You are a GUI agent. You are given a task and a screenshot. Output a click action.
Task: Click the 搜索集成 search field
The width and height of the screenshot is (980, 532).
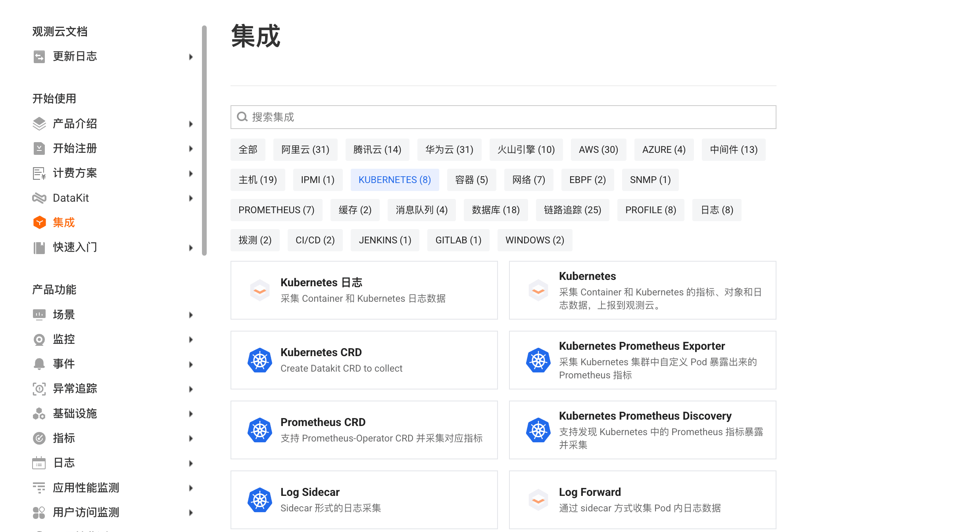point(503,117)
